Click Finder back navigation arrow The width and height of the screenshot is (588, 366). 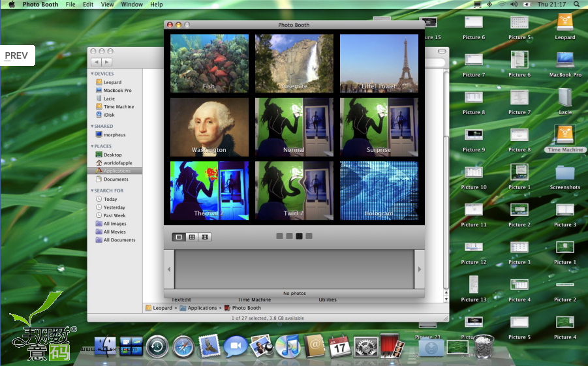point(97,62)
